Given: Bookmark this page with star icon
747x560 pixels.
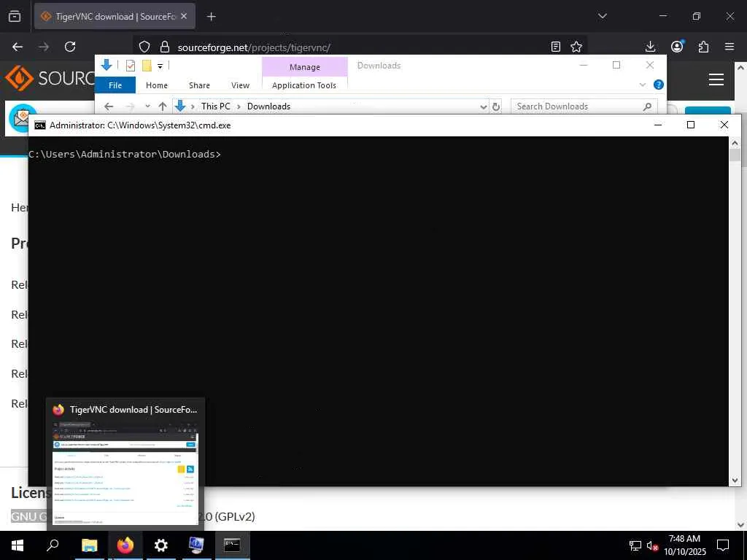Looking at the screenshot, I should 576,47.
